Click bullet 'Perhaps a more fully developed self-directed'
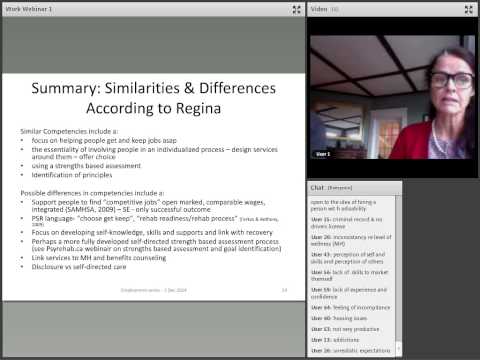The height and width of the screenshot is (360, 480). coord(156,245)
